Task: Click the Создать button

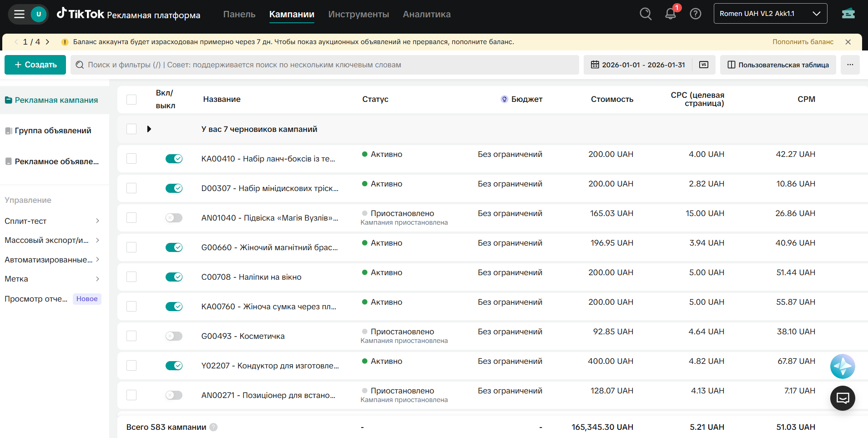Action: pos(35,65)
